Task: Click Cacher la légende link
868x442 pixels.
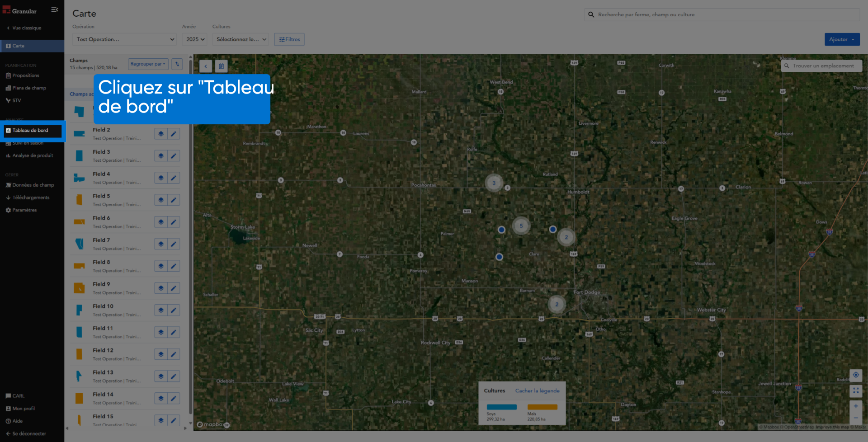Action: pyautogui.click(x=537, y=391)
